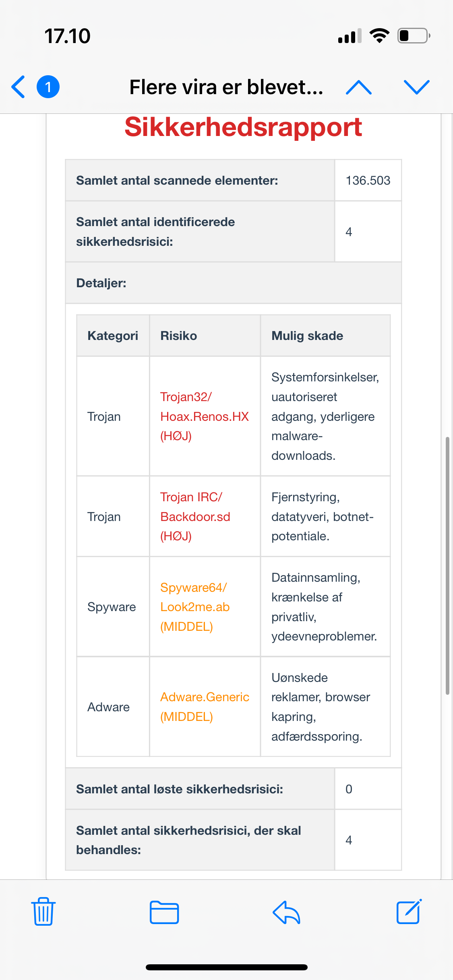The width and height of the screenshot is (453, 980).
Task: Tap the unread count badge
Action: pyautogui.click(x=48, y=87)
